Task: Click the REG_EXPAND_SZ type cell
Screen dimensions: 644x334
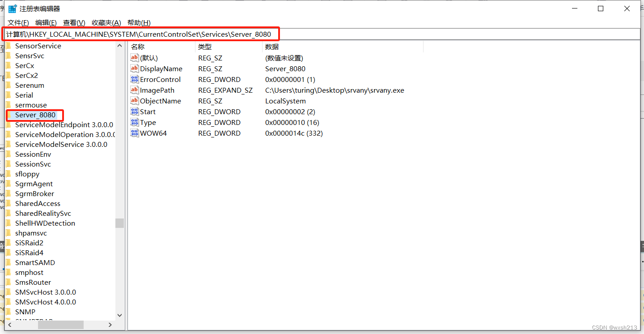Action: (225, 90)
